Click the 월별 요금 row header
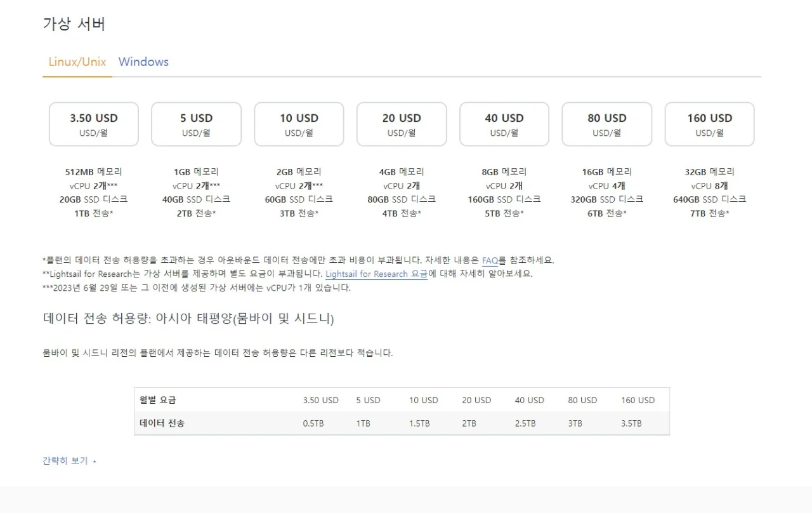 158,400
